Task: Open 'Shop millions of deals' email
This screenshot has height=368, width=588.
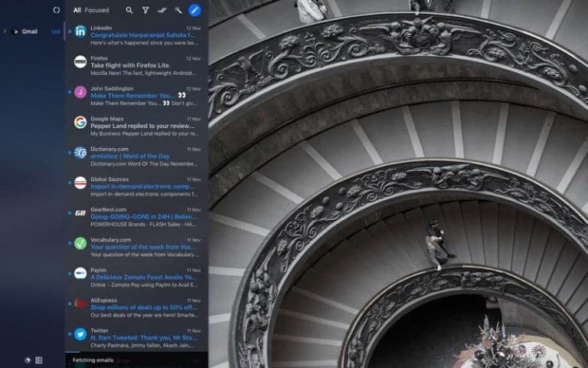Action: 143,307
